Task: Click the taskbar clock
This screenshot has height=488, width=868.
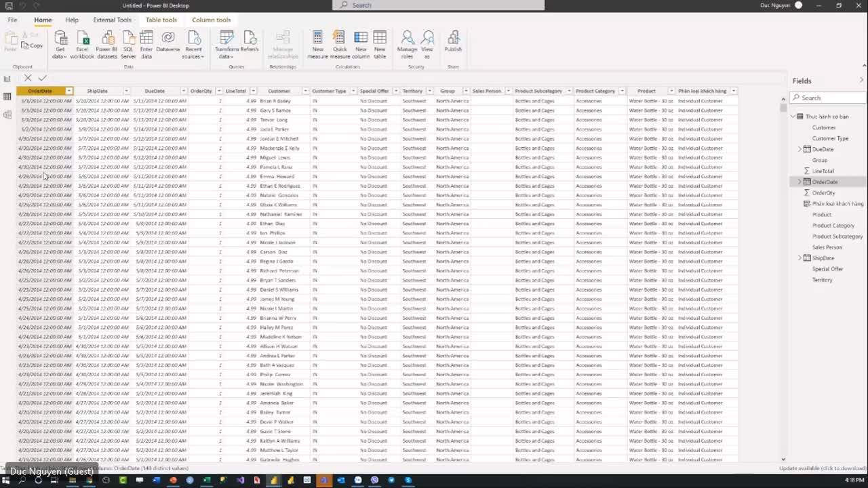Action: pos(854,481)
